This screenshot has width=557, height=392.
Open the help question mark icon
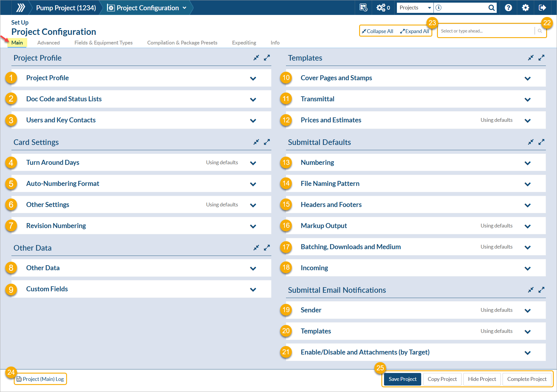point(508,8)
